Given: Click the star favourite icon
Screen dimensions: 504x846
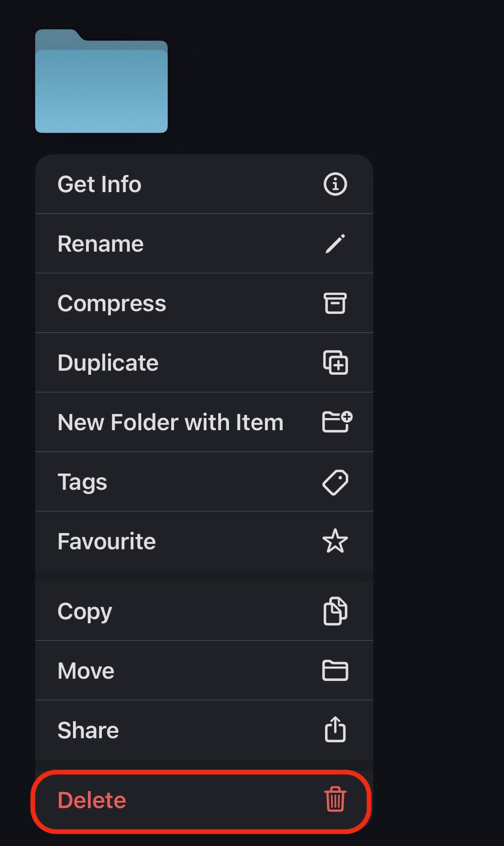Looking at the screenshot, I should 335,541.
